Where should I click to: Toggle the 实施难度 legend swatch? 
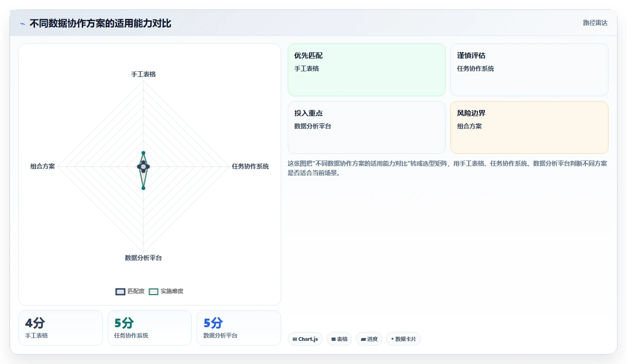[154, 292]
